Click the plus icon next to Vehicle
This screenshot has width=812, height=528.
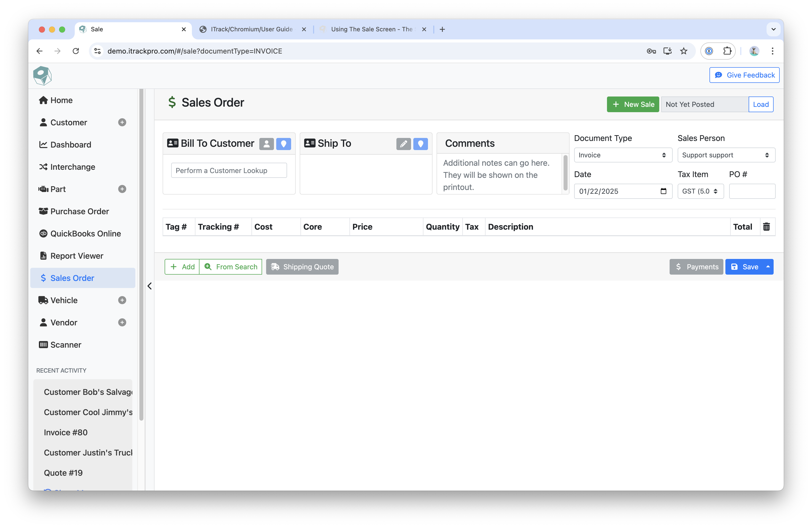point(122,300)
